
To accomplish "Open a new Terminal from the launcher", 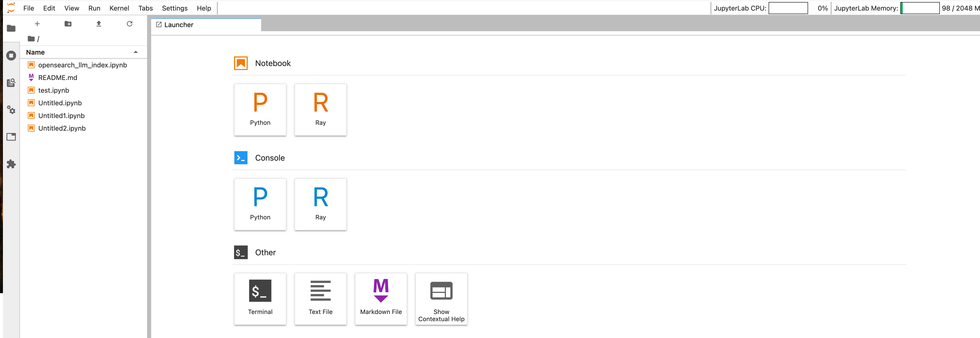I will pos(260,299).
